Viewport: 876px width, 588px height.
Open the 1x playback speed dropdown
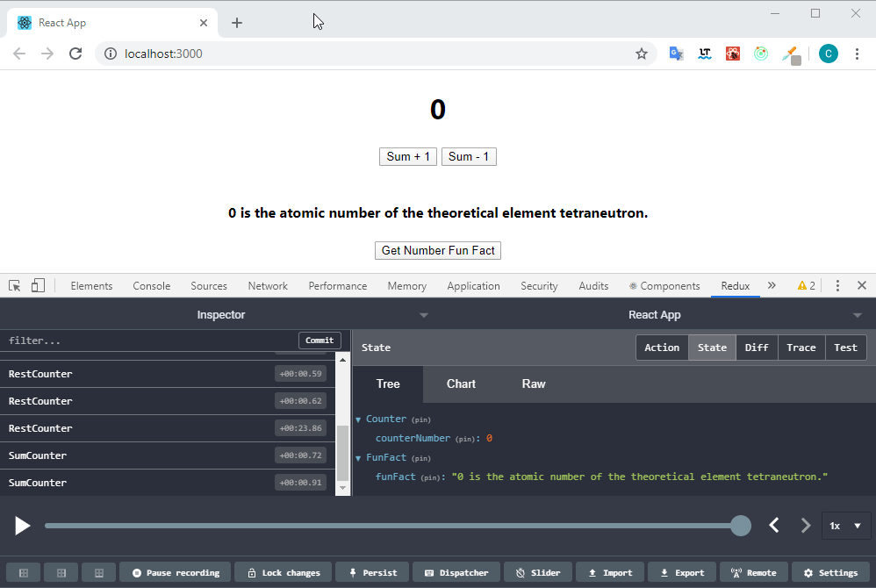tap(845, 525)
